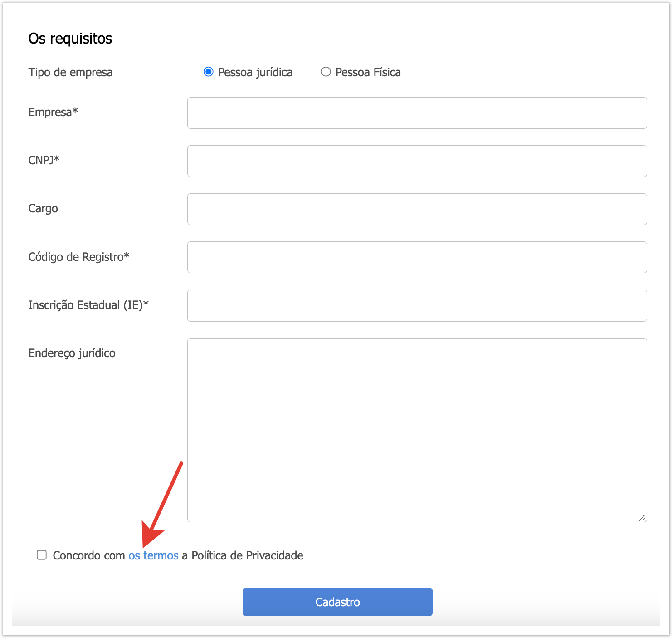Screen dimensions: 672x638
Task: Click the CNPJ* label text
Action: (x=44, y=160)
